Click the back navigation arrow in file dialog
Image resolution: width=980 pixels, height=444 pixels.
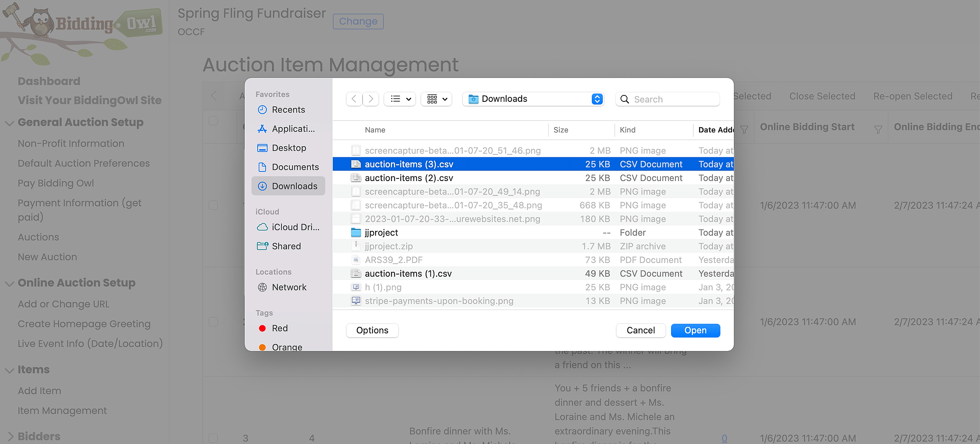pyautogui.click(x=354, y=99)
